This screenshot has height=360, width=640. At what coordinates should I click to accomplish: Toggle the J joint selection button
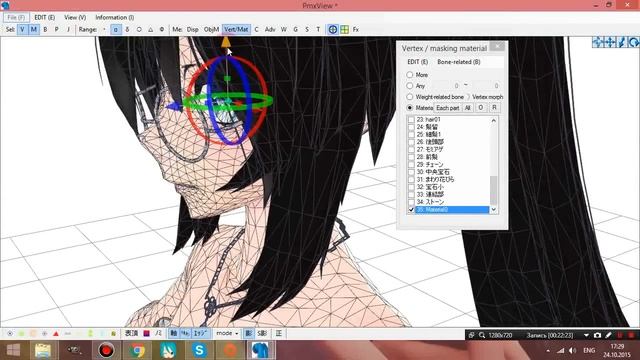[x=68, y=29]
